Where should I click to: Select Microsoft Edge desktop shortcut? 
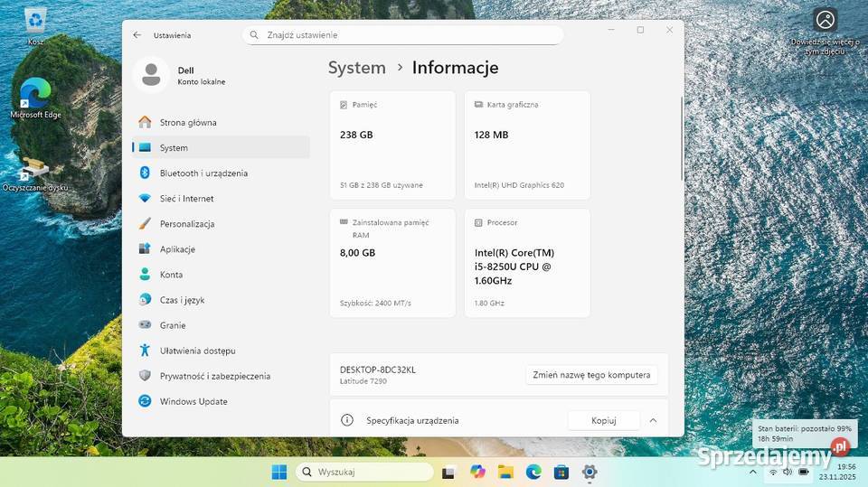(35, 98)
